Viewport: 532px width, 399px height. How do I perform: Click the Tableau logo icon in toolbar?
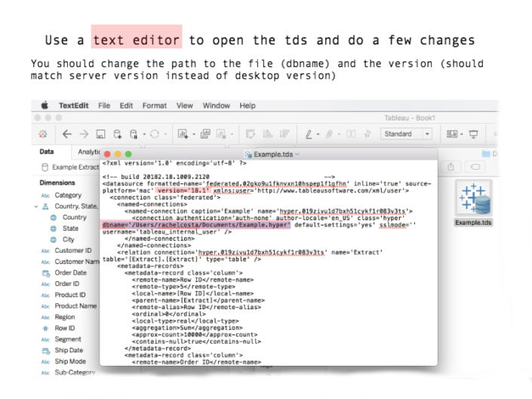click(x=44, y=134)
